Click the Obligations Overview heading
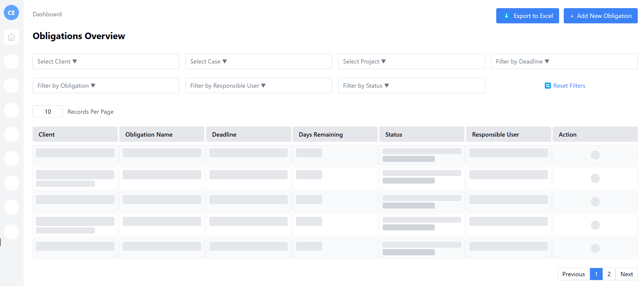The image size is (644, 286). [79, 36]
